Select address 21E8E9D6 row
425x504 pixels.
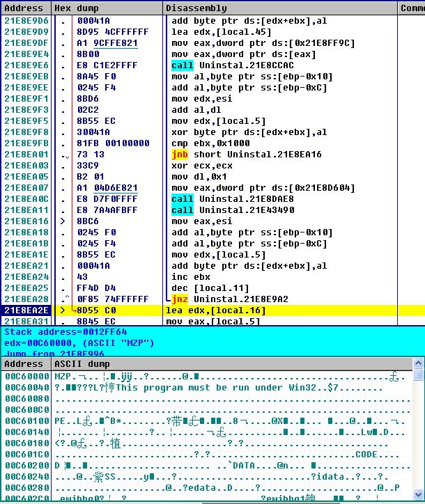pyautogui.click(x=212, y=21)
